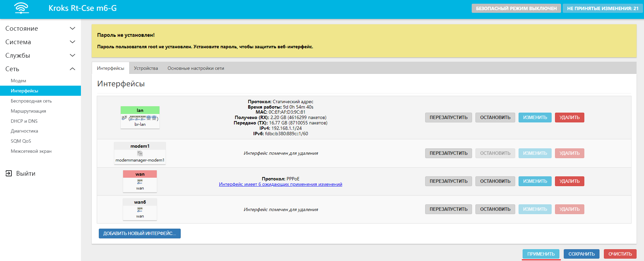Click the br-lan bridge device icon
644x261 pixels.
[x=140, y=118]
